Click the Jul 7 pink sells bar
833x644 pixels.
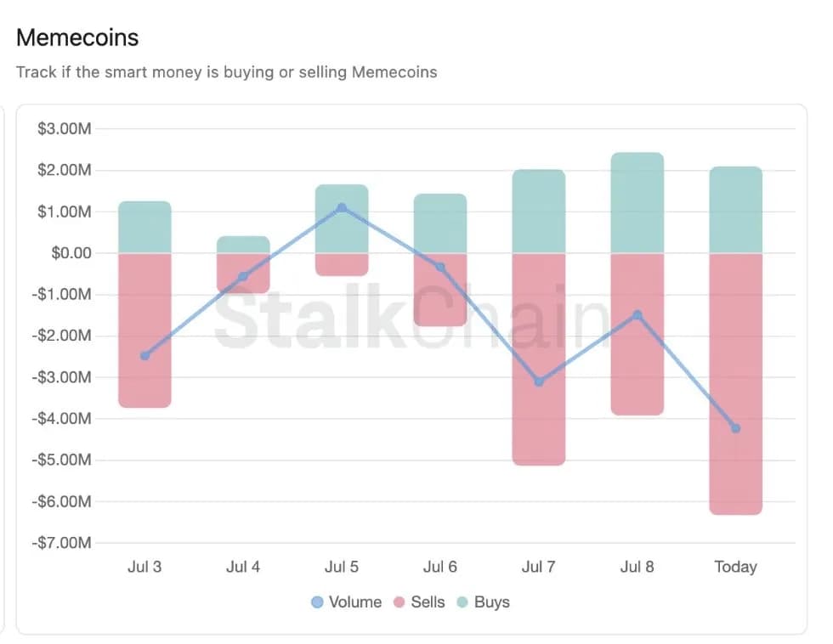[x=539, y=359]
